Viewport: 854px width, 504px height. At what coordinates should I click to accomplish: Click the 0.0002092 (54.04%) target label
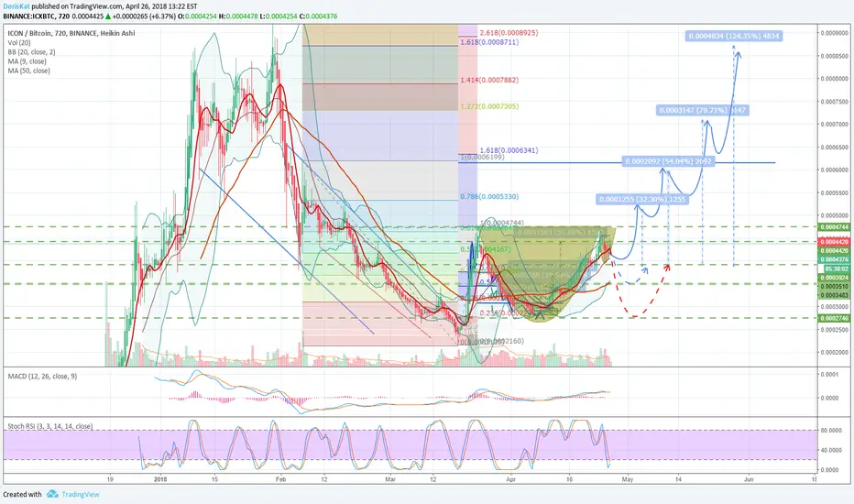click(668, 161)
